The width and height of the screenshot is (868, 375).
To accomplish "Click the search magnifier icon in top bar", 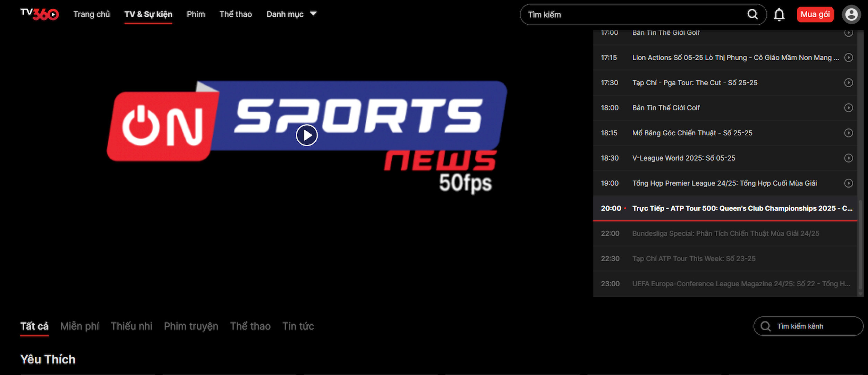I will 752,14.
